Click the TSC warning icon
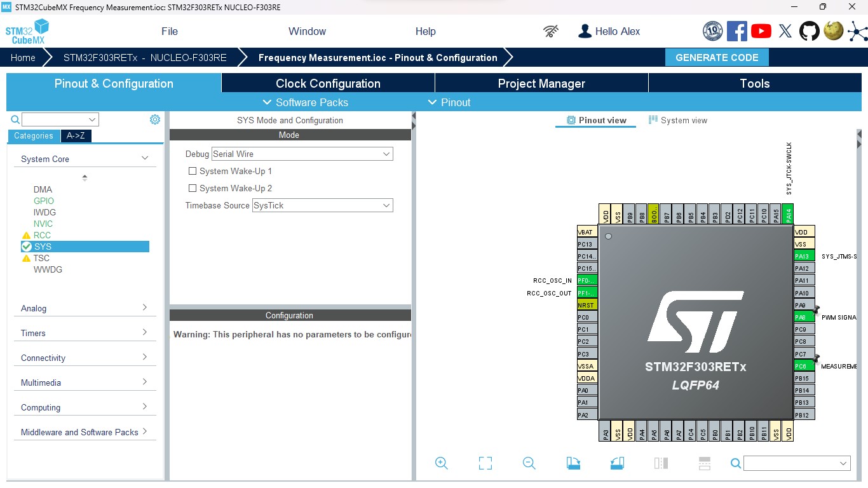The width and height of the screenshot is (868, 488). [x=26, y=258]
